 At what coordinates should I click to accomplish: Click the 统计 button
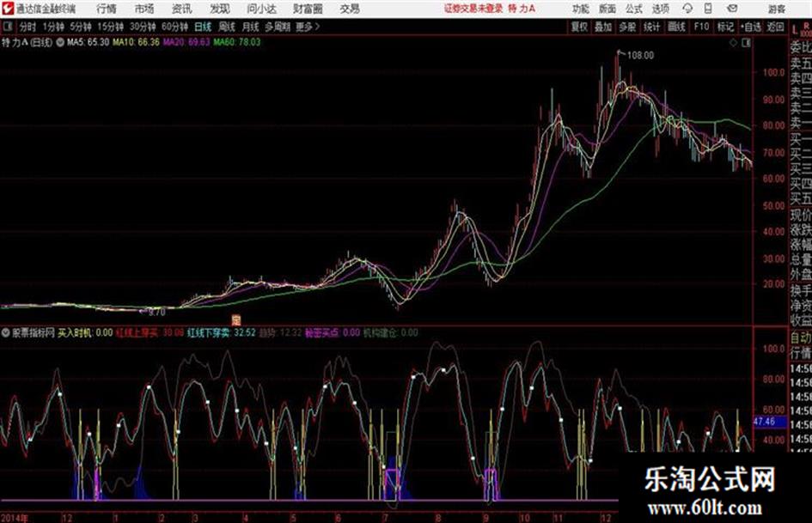coord(652,27)
